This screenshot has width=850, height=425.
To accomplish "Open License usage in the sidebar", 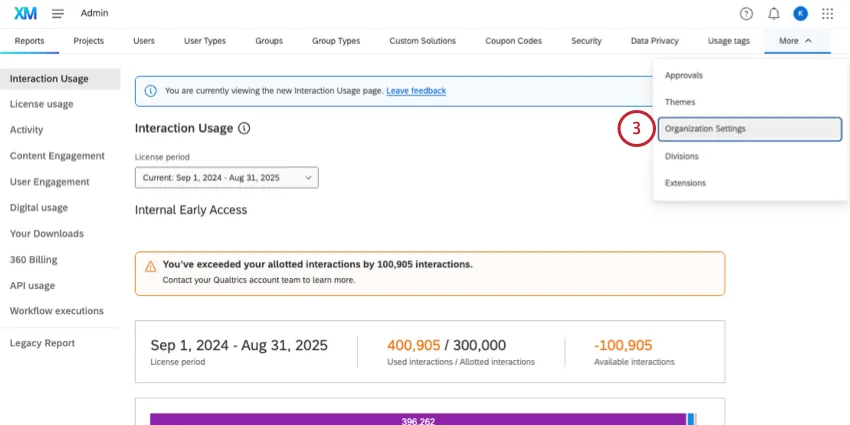I will click(41, 104).
